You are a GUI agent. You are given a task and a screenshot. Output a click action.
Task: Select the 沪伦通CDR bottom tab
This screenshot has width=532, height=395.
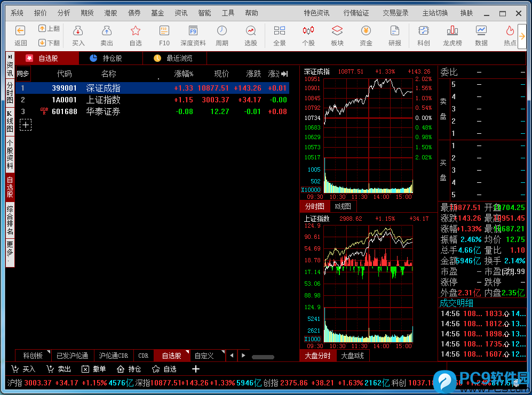pyautogui.click(x=113, y=356)
